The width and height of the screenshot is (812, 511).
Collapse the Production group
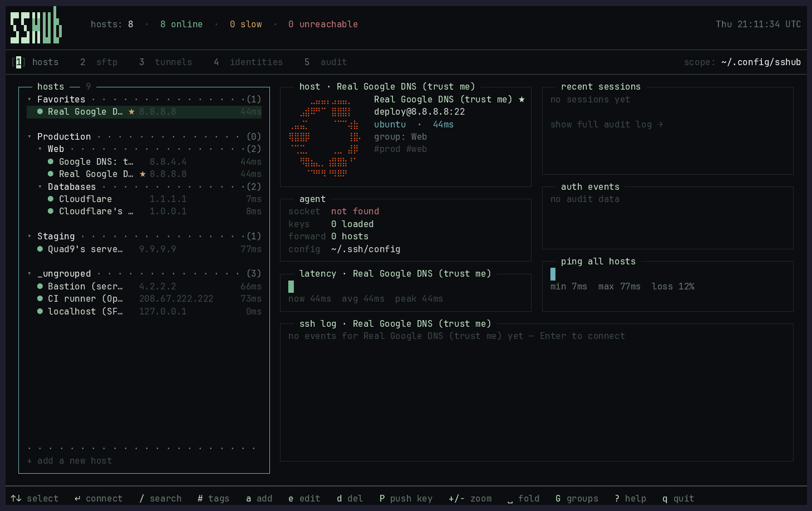(x=29, y=137)
